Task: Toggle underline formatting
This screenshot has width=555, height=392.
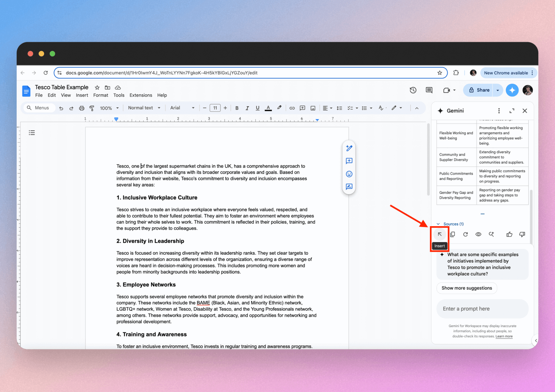Action: [257, 108]
